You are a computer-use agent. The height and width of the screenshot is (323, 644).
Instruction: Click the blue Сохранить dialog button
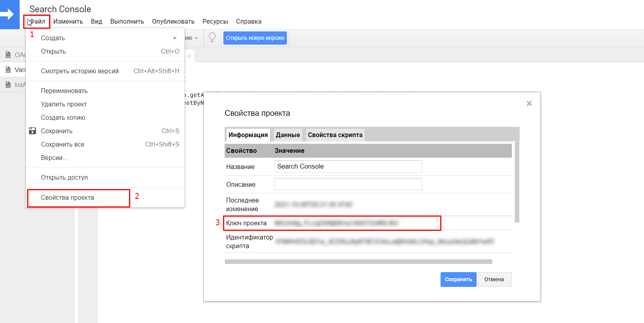pyautogui.click(x=458, y=279)
